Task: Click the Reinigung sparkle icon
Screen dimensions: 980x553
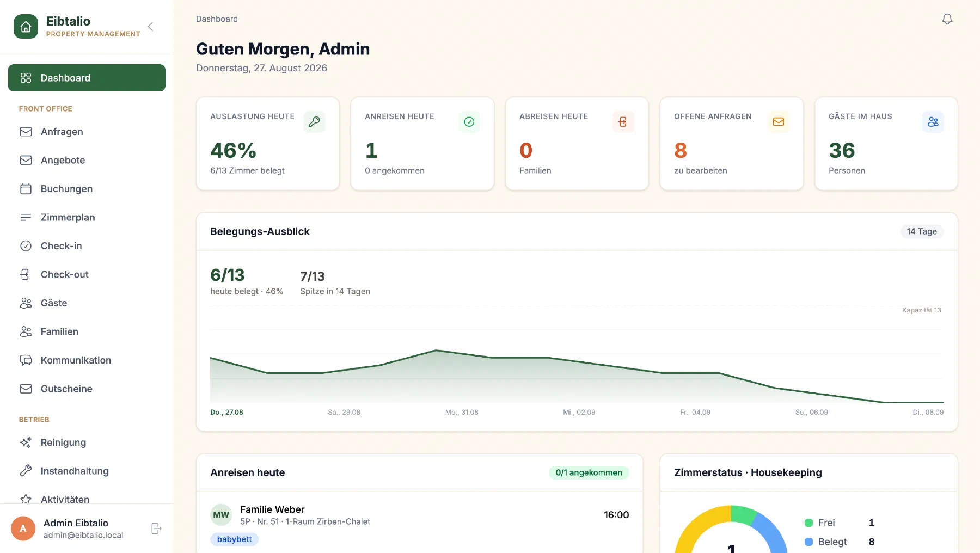Action: [26, 443]
